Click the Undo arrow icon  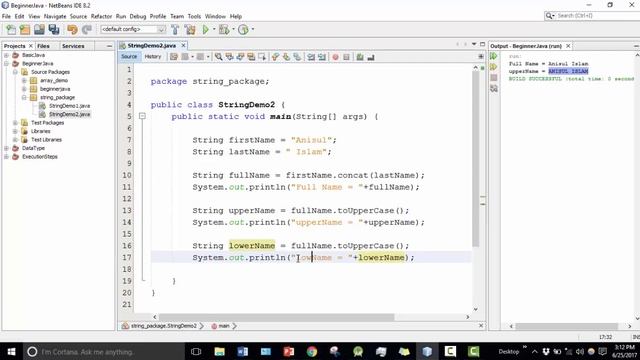click(x=72, y=29)
